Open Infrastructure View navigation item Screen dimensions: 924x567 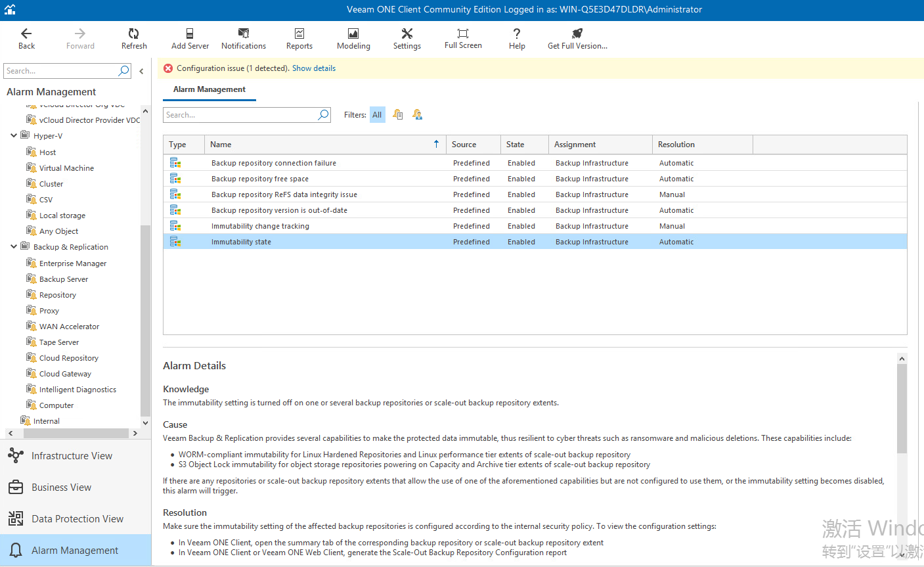pyautogui.click(x=76, y=455)
